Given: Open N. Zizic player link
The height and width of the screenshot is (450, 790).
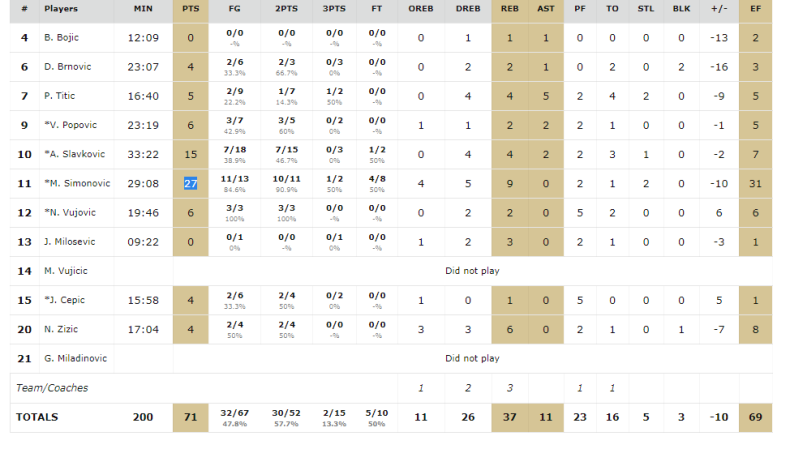Looking at the screenshot, I should coord(60,329).
